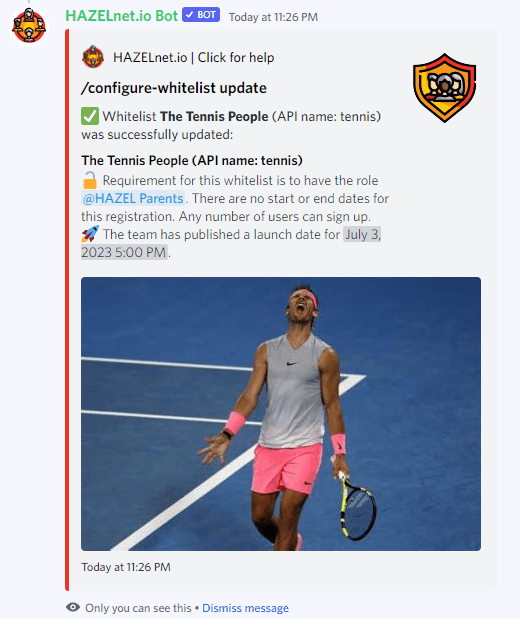This screenshot has width=520, height=631.
Task: Click the verified BOT badge
Action: click(x=201, y=15)
